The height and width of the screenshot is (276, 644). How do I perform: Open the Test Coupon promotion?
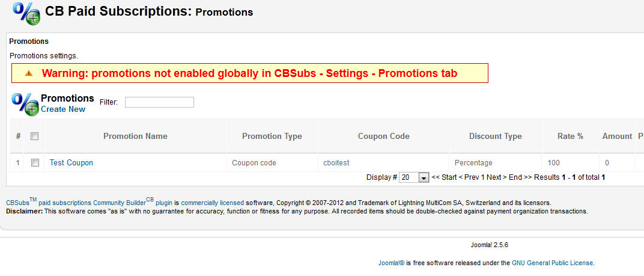click(71, 163)
